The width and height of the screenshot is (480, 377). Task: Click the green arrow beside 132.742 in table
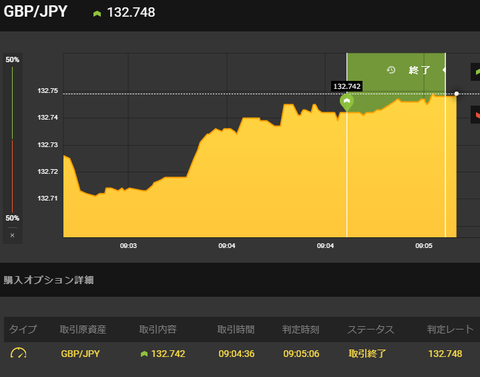tap(144, 354)
